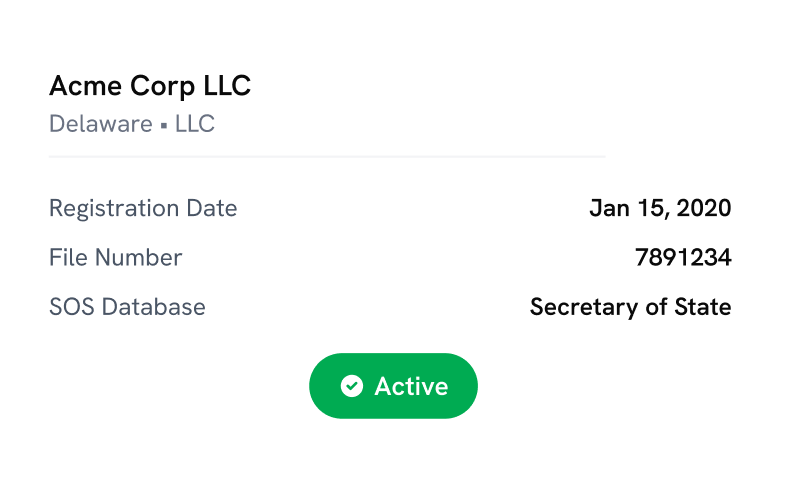Select the Acme Corp LLC company title
786x480 pixels.
(x=150, y=87)
